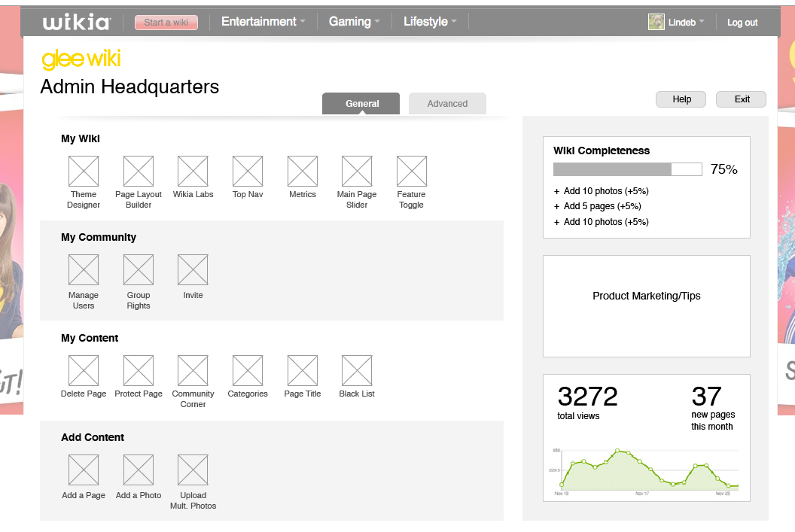Click the My Community section heading
The width and height of the screenshot is (795, 532).
point(99,237)
